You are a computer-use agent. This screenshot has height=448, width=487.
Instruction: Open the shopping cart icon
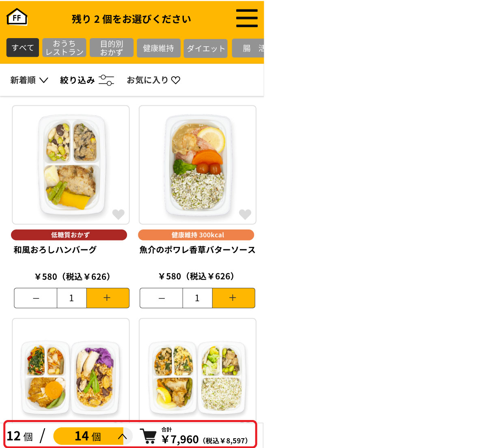[148, 436]
